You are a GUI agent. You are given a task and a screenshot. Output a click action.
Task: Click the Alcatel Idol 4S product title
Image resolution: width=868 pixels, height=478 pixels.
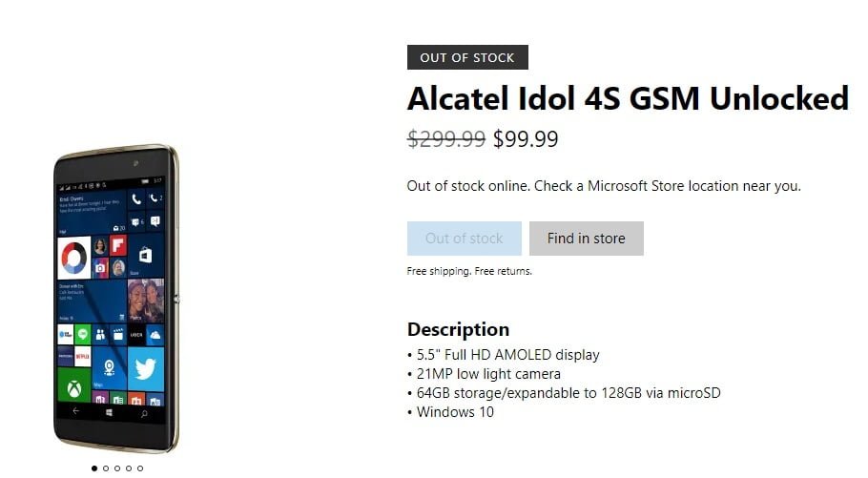[x=628, y=98]
